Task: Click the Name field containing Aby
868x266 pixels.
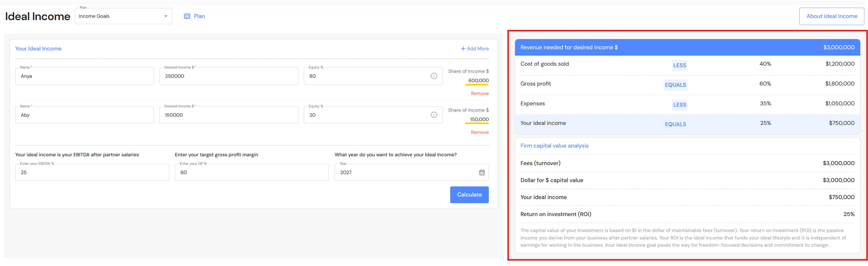Action: coord(84,115)
